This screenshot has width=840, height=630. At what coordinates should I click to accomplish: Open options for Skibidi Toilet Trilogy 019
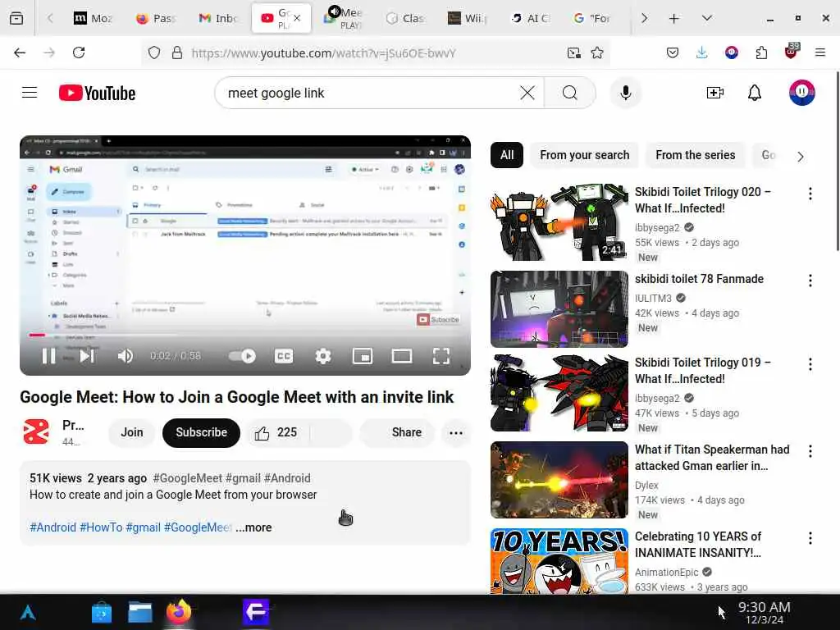point(810,364)
